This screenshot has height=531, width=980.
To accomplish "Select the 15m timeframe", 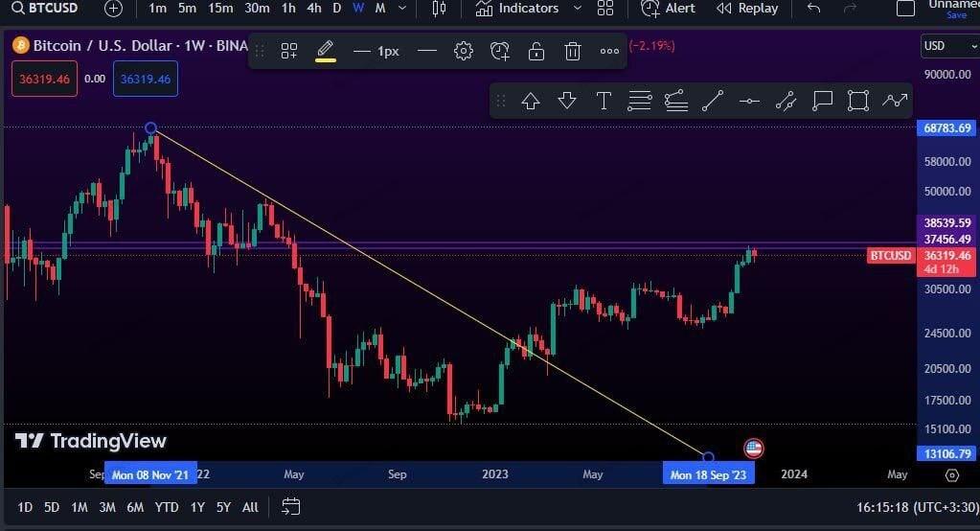I will pos(220,8).
